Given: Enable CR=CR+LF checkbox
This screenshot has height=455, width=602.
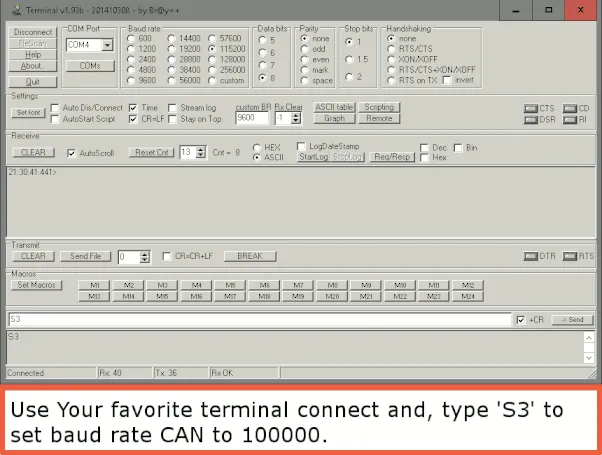Looking at the screenshot, I should click(167, 256).
